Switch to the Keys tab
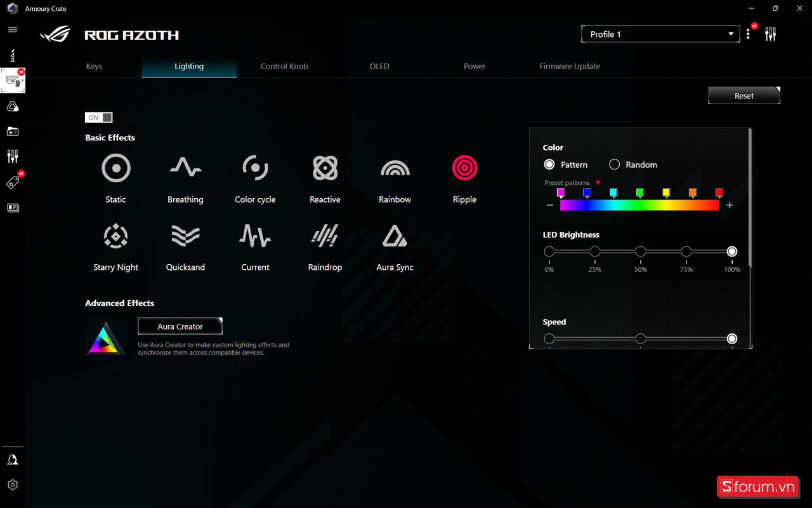812x508 pixels. pos(94,66)
